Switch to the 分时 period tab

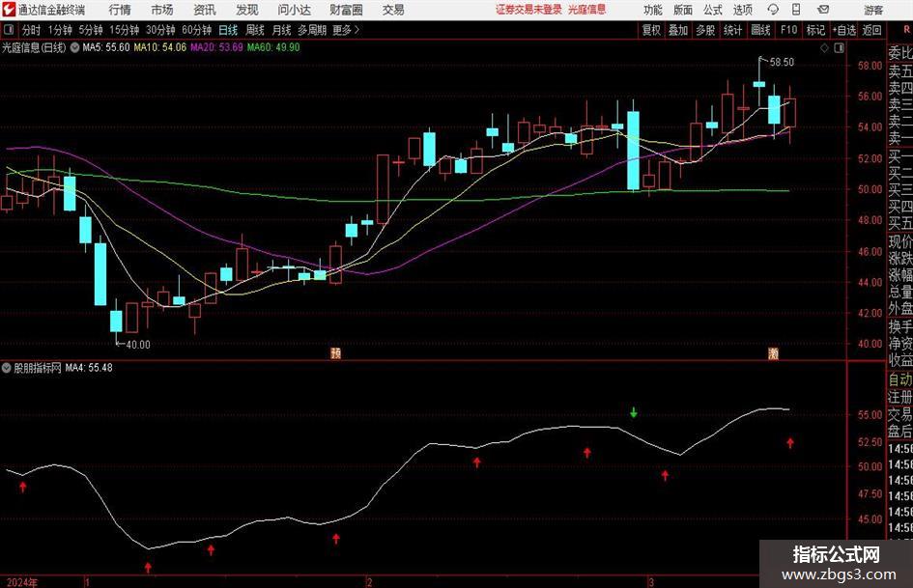pyautogui.click(x=32, y=30)
